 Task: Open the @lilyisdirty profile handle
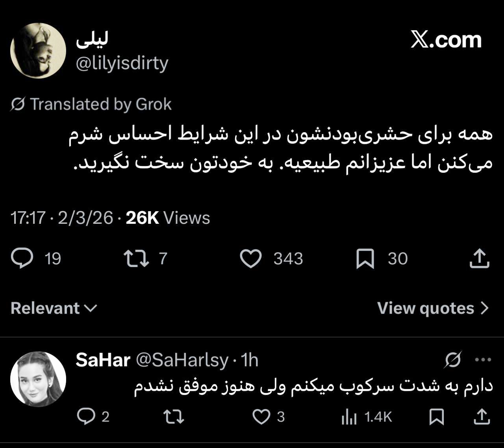tap(122, 63)
